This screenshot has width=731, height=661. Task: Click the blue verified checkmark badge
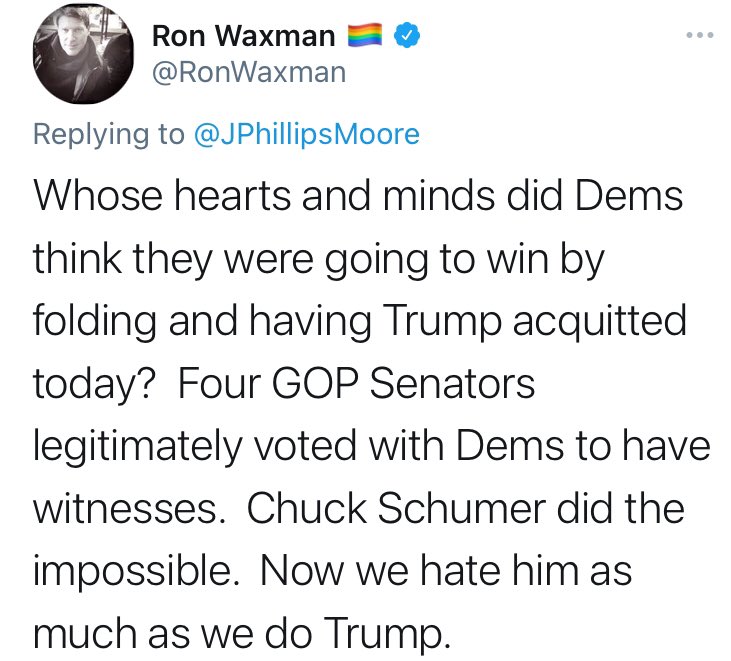coord(404,38)
